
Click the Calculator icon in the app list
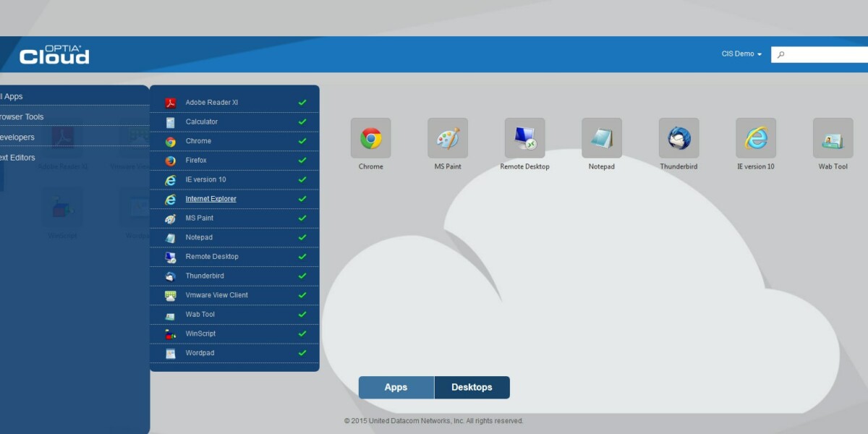tap(171, 122)
